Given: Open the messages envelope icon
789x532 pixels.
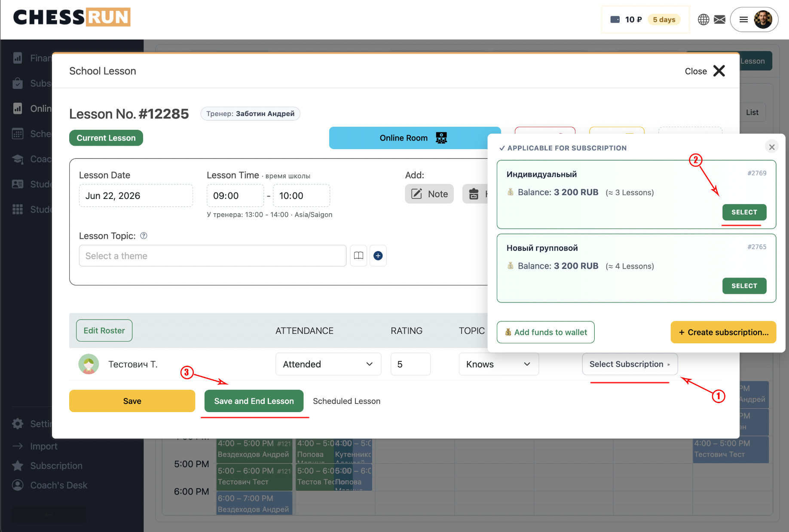Looking at the screenshot, I should coord(720,19).
